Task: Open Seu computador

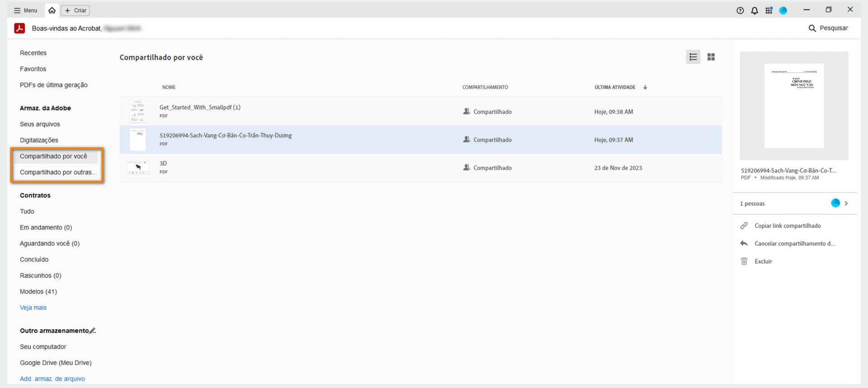Action: 43,347
